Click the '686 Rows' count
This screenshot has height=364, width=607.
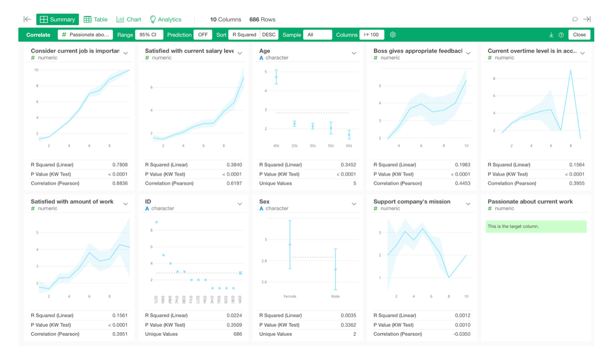[262, 19]
